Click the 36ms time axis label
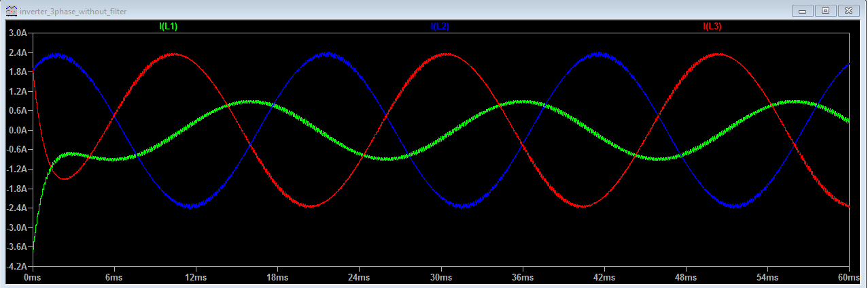The width and height of the screenshot is (868, 288). pos(522,278)
